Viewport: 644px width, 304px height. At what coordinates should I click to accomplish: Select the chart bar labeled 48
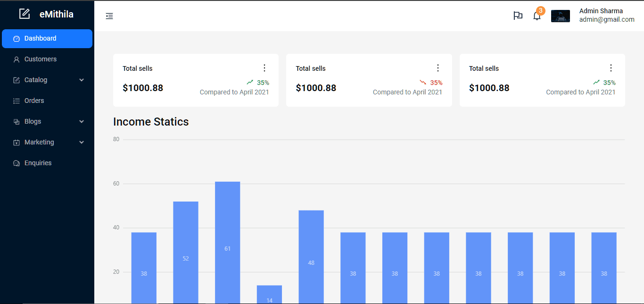click(x=311, y=257)
